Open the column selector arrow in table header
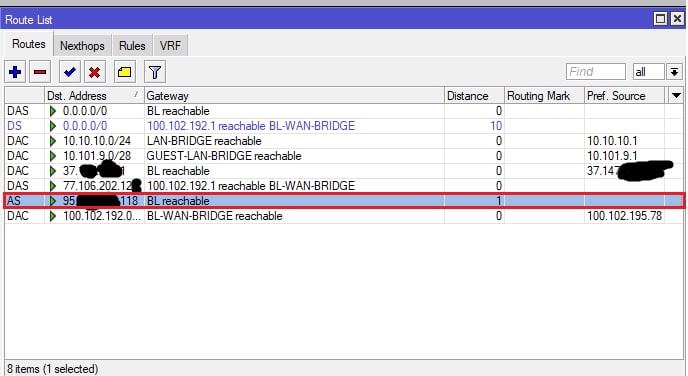The image size is (688, 376). tap(676, 95)
